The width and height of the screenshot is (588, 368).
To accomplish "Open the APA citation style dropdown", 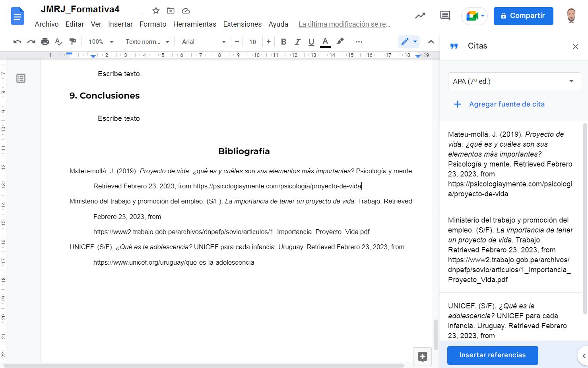I will (514, 81).
